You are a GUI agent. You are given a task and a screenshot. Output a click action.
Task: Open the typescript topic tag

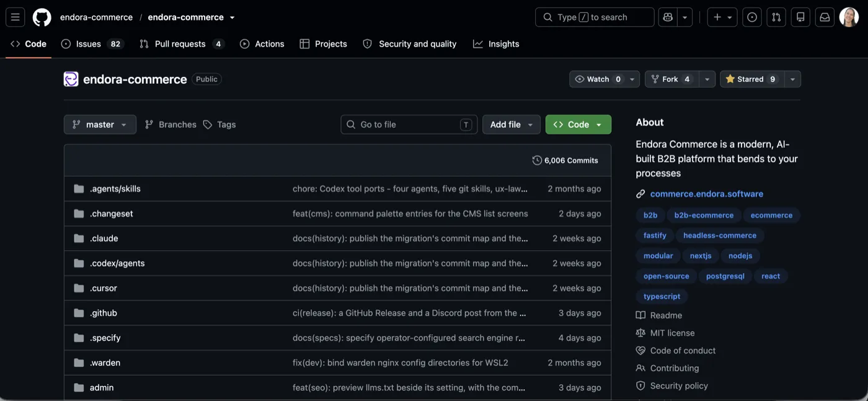click(662, 296)
